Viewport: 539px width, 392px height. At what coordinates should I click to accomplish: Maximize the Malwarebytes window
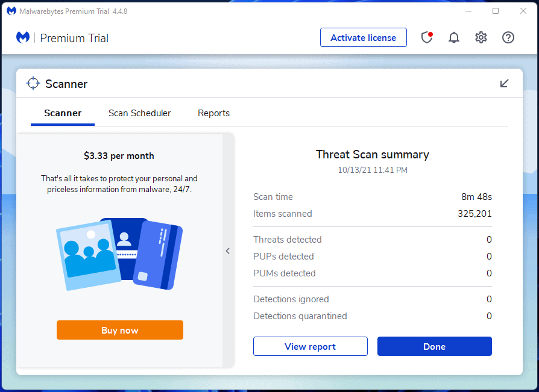[x=496, y=11]
